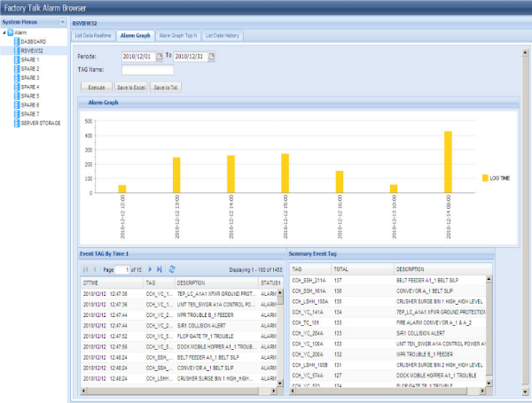Screen dimensions: 532x403
Task: Click Save to Excel button
Action: 131,88
